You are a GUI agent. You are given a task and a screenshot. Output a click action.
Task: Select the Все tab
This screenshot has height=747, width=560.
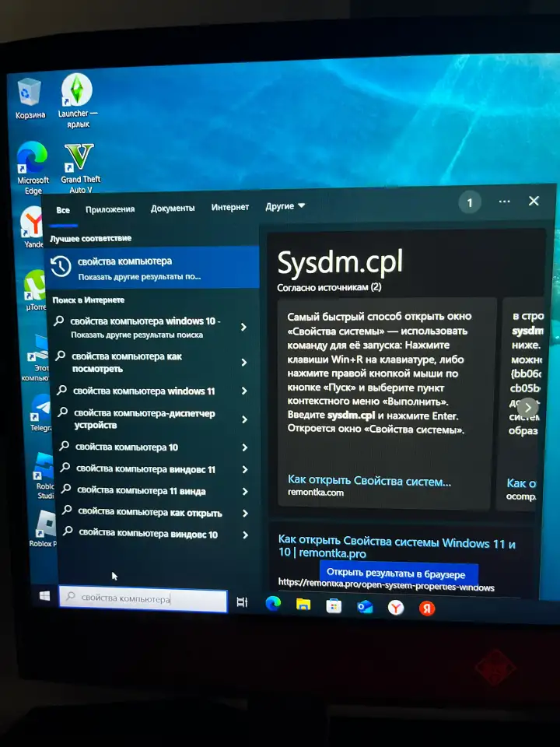click(63, 209)
